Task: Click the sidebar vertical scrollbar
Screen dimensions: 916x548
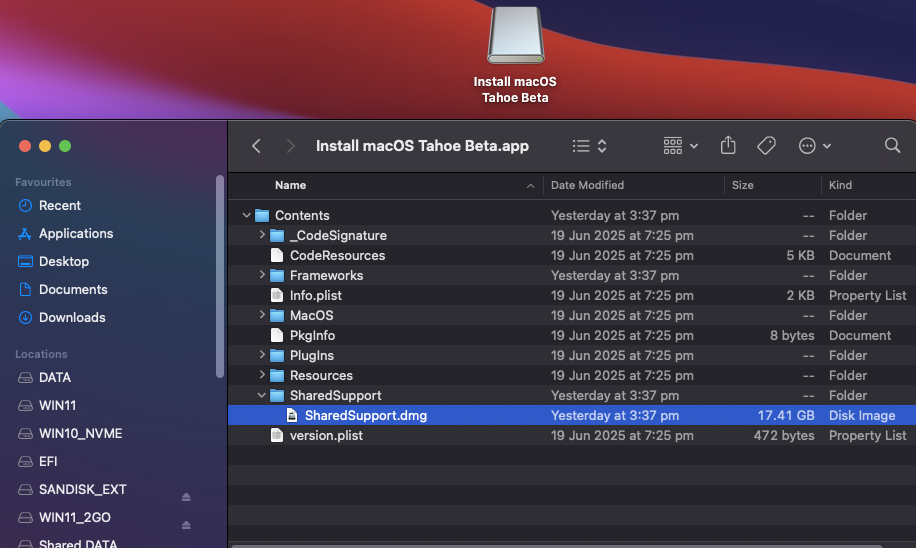Action: [220, 276]
